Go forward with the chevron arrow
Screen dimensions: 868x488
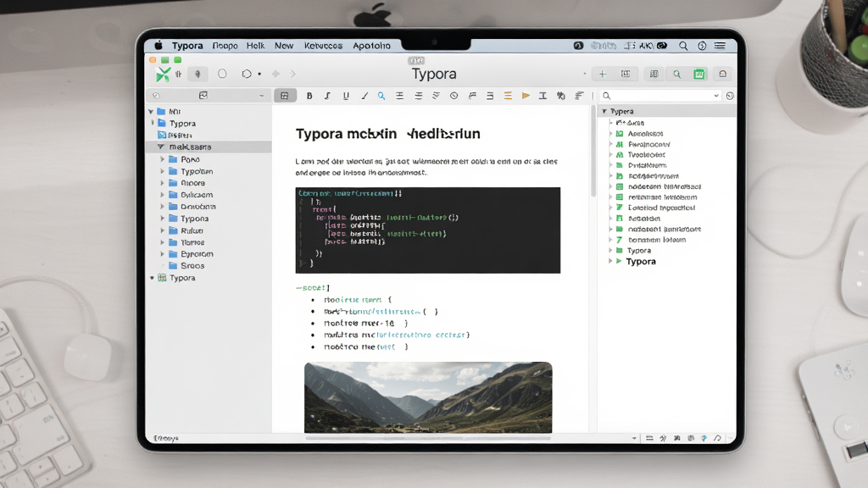[x=292, y=74]
